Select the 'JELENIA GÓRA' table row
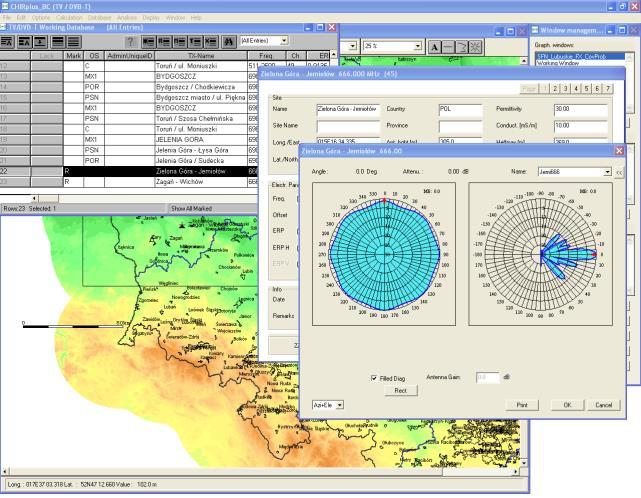Viewport: 641px width, 498px height. coord(129,140)
